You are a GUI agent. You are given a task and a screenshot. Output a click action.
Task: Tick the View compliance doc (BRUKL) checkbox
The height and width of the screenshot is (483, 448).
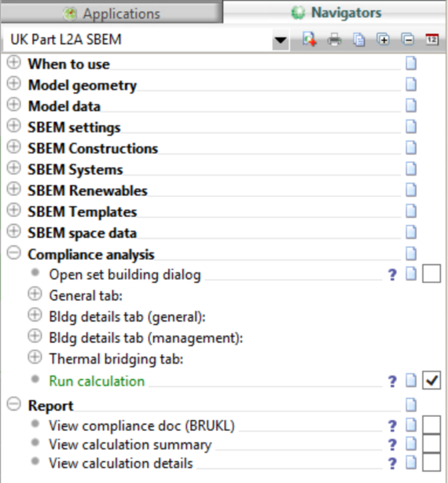[x=431, y=425]
